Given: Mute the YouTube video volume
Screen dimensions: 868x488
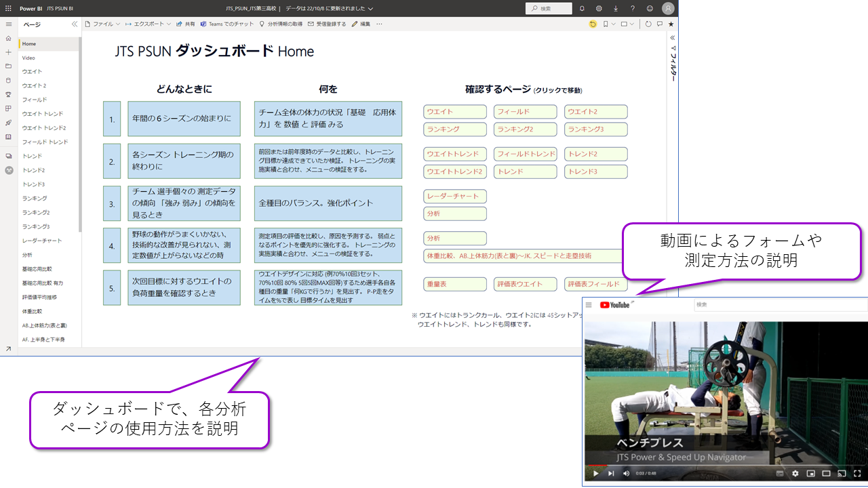Looking at the screenshot, I should 626,473.
